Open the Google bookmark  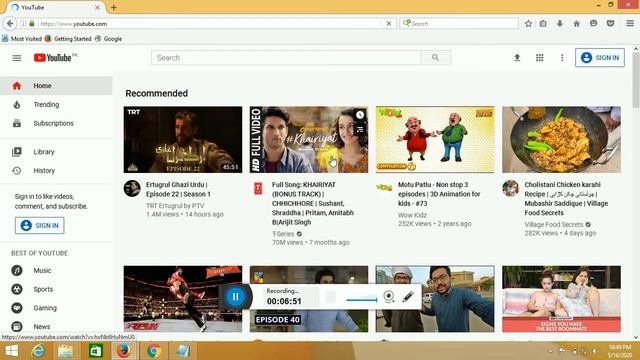(x=108, y=39)
